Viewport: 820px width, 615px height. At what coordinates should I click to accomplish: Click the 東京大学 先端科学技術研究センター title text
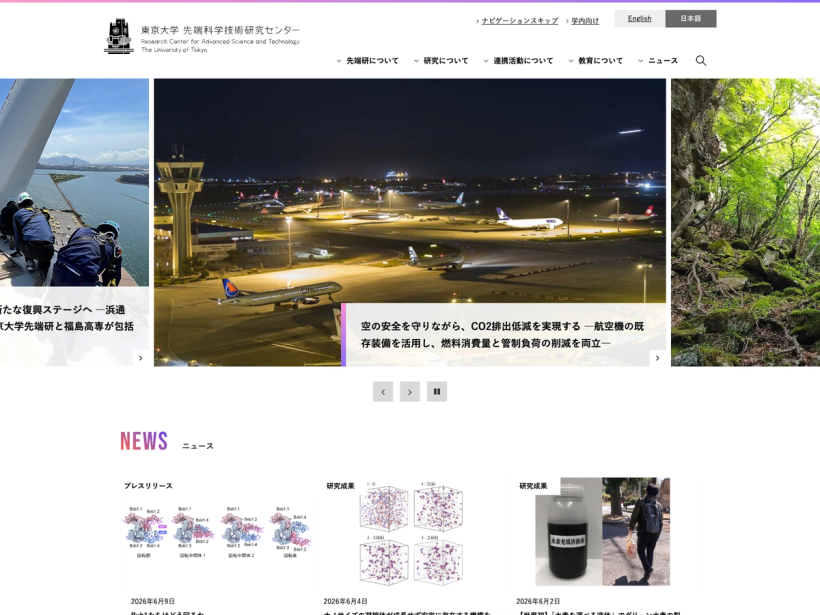click(x=220, y=30)
